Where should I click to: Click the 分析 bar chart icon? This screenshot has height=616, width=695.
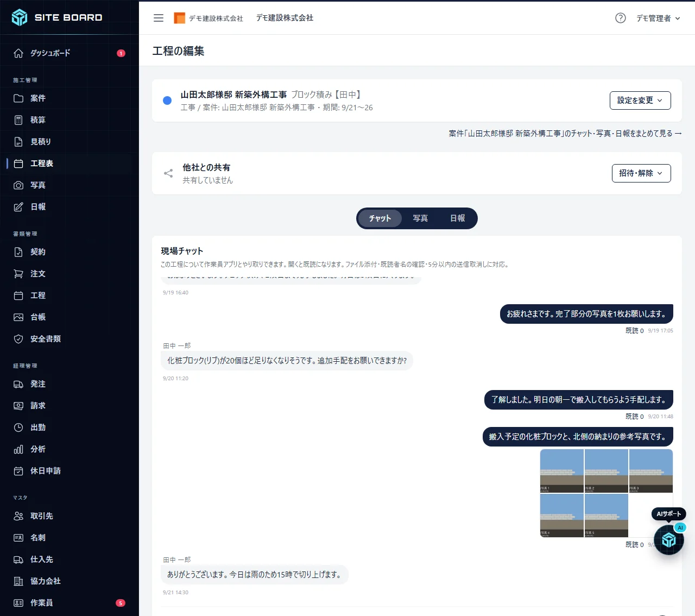[x=18, y=449]
